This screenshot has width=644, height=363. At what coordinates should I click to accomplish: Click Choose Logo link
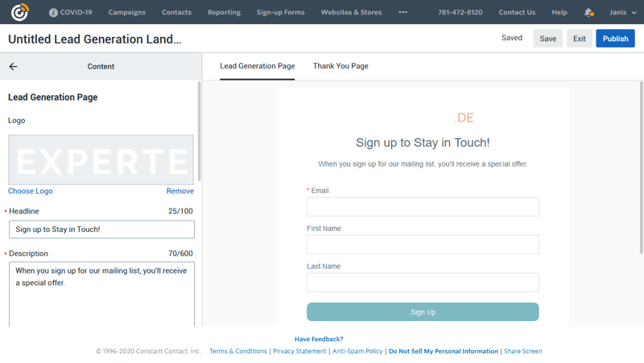click(x=31, y=191)
